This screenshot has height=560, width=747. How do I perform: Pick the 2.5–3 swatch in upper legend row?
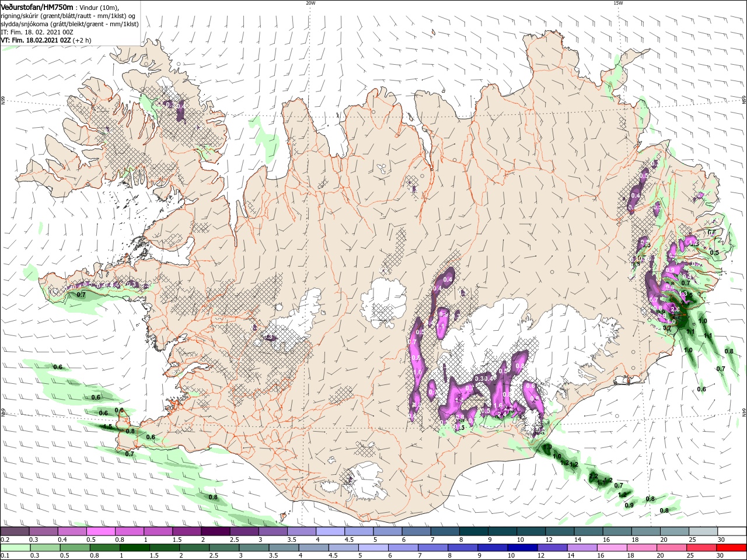[244, 530]
